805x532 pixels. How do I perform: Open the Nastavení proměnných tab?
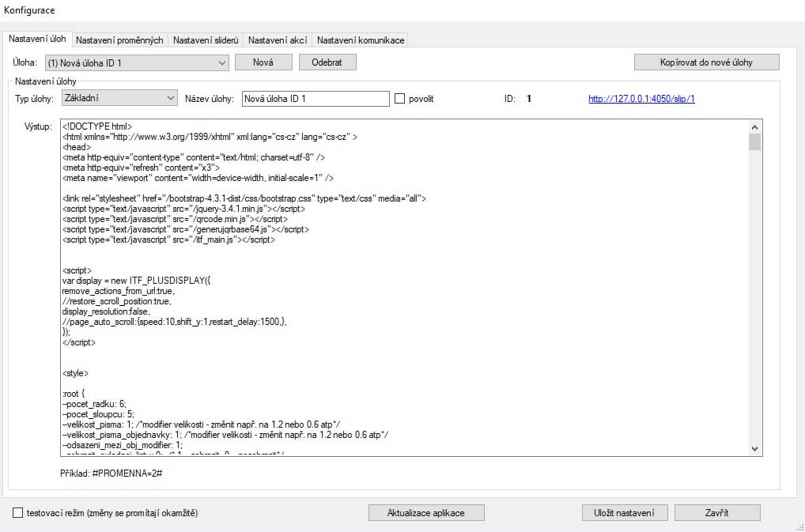(119, 40)
